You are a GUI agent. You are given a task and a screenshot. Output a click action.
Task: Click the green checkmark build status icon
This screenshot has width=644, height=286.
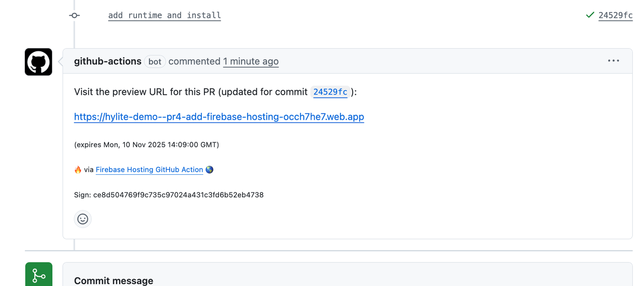pos(590,15)
